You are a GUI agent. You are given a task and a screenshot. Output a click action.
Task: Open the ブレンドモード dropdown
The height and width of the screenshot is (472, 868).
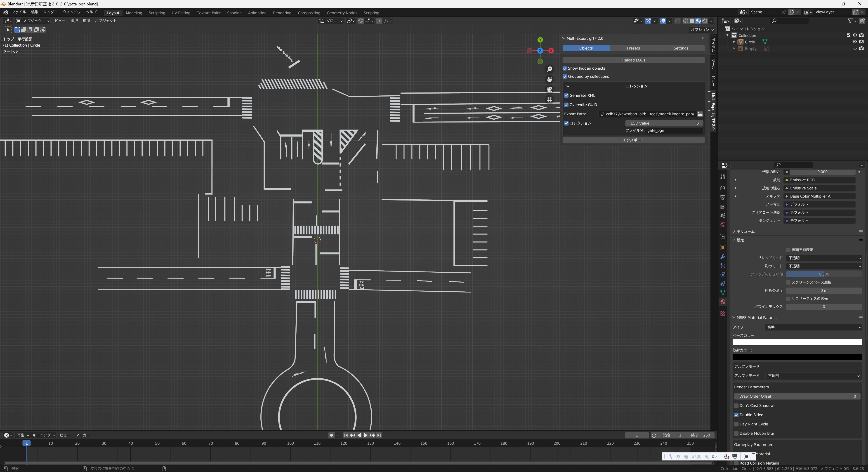[x=824, y=258]
